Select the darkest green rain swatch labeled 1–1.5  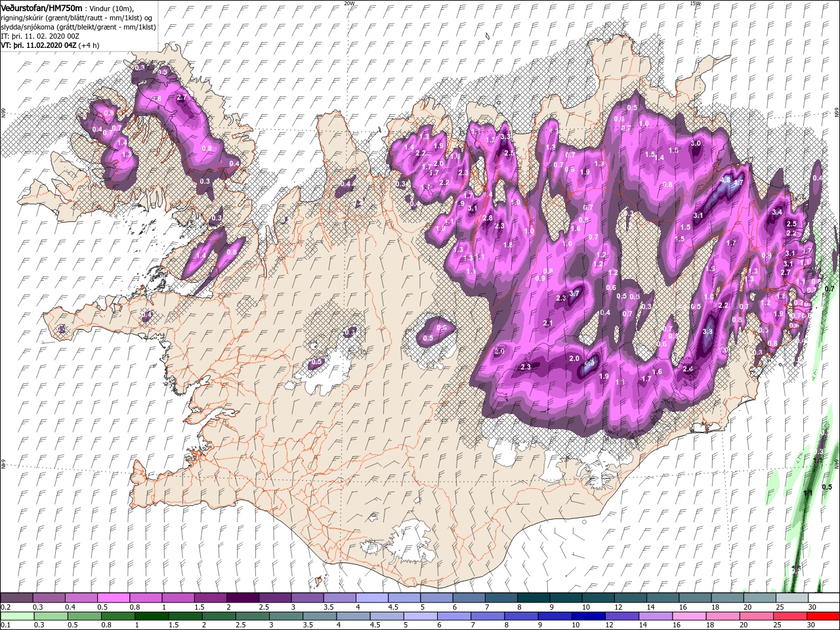pyautogui.click(x=152, y=616)
